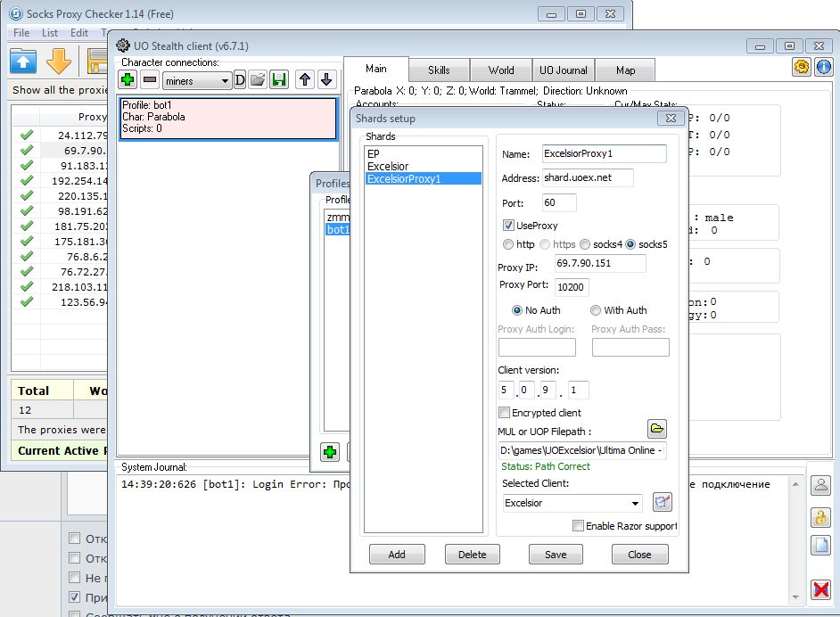Click the green floppy disk save icon
840x617 pixels.
pyautogui.click(x=279, y=80)
